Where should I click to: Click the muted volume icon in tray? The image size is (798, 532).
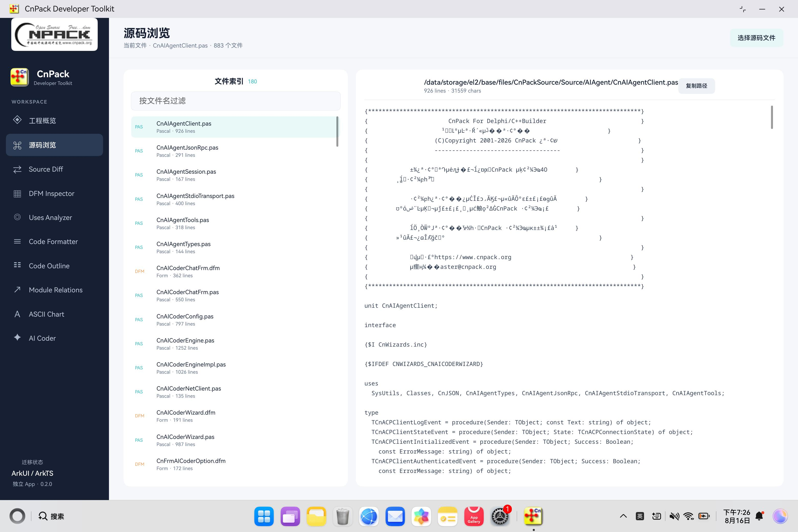click(x=674, y=516)
